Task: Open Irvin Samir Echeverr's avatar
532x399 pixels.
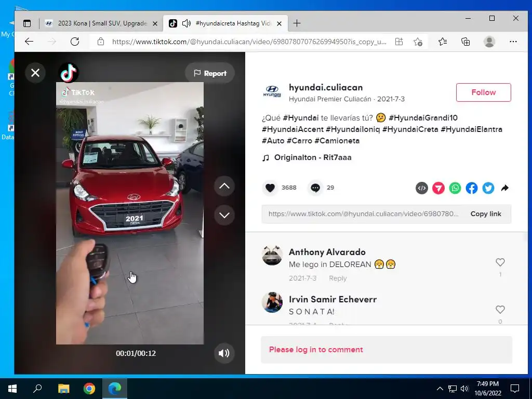Action: 272,302
